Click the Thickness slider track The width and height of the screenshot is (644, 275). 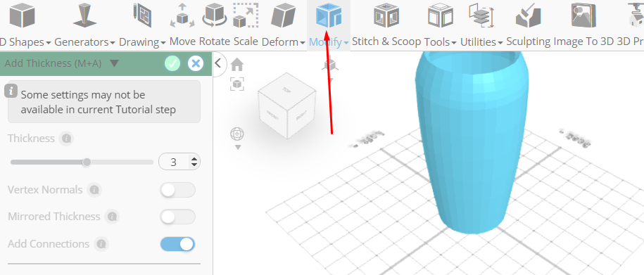click(82, 162)
